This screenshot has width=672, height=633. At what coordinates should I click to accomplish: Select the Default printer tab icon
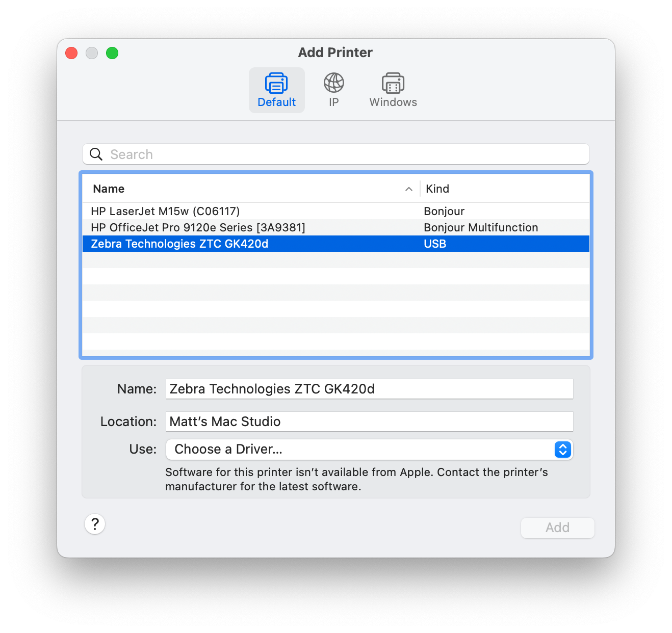coord(276,84)
